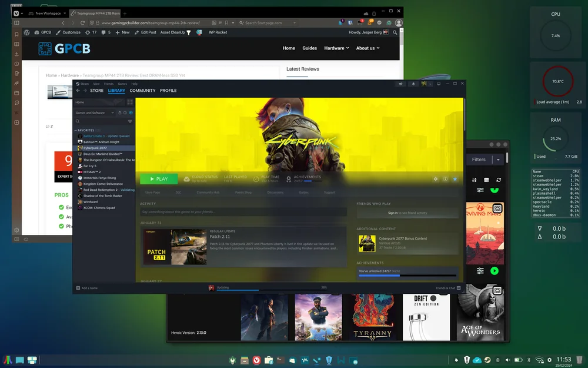Screen dimensions: 588x368
Task: Open the Friends menu in Steam
Action: [x=108, y=83]
